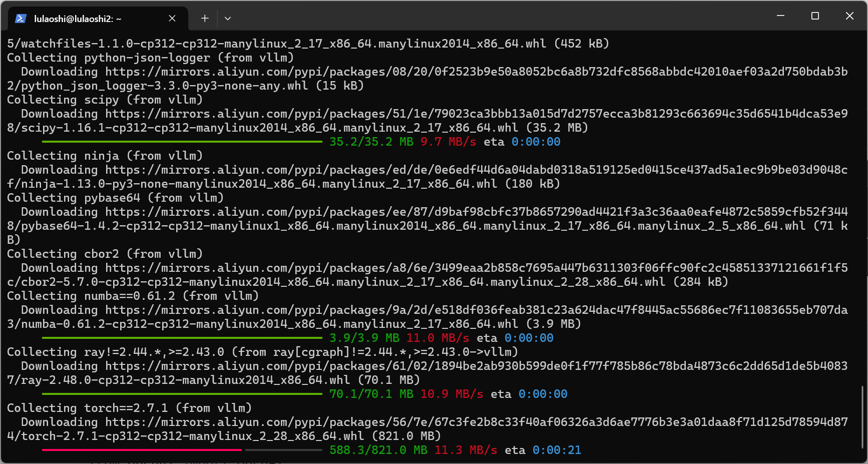Click the pybase64 package download URL
The width and height of the screenshot is (868, 464).
tap(477, 212)
